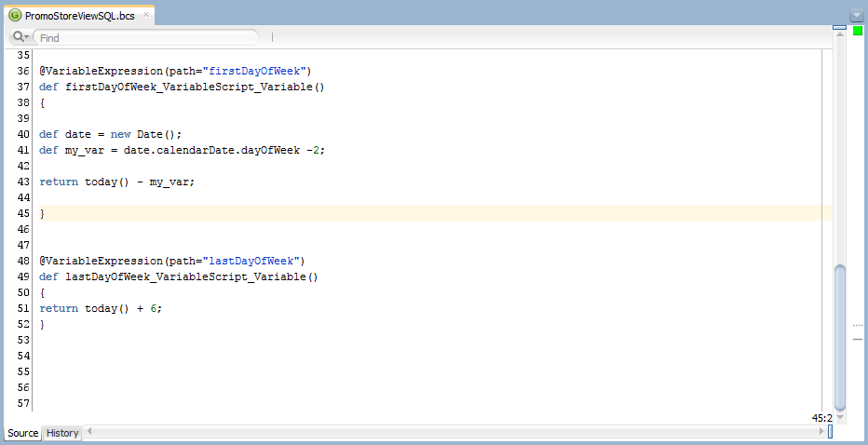Open the document list dropdown arrow
The width and height of the screenshot is (868, 445).
point(857,15)
